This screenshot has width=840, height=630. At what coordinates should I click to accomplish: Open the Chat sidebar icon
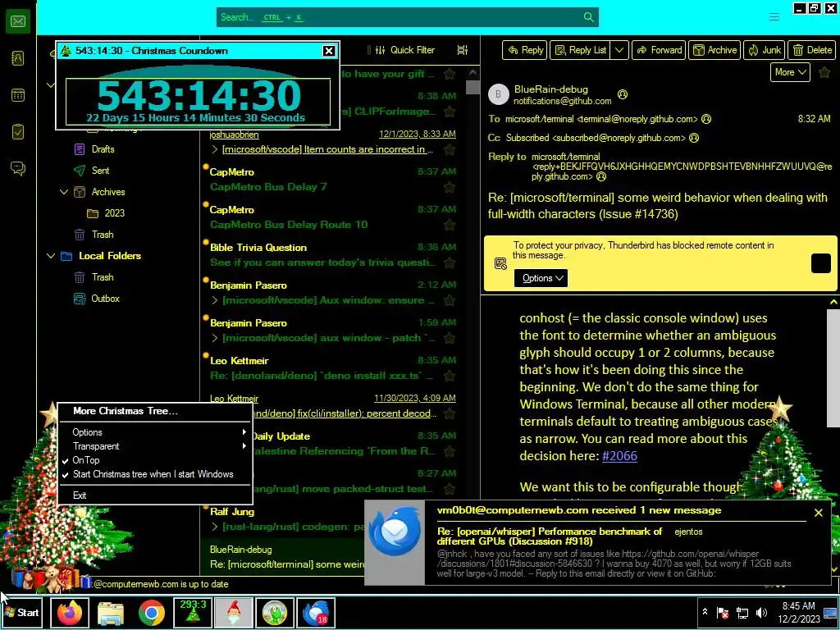click(18, 168)
